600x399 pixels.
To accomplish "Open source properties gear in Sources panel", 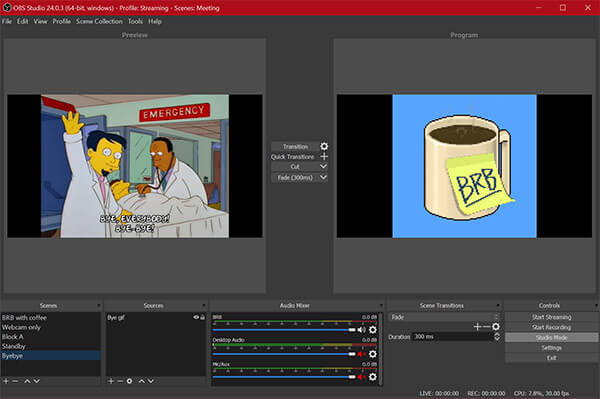I will click(129, 381).
